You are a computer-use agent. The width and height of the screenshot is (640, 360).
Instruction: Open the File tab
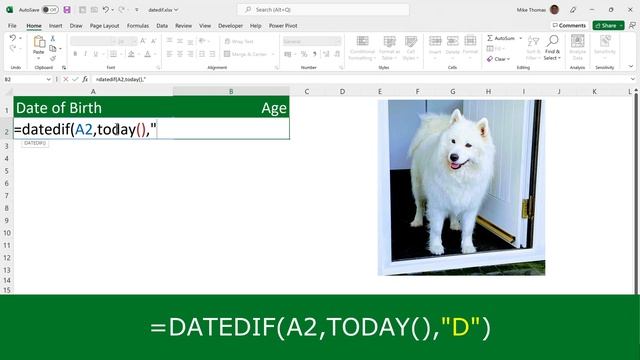pyautogui.click(x=12, y=26)
